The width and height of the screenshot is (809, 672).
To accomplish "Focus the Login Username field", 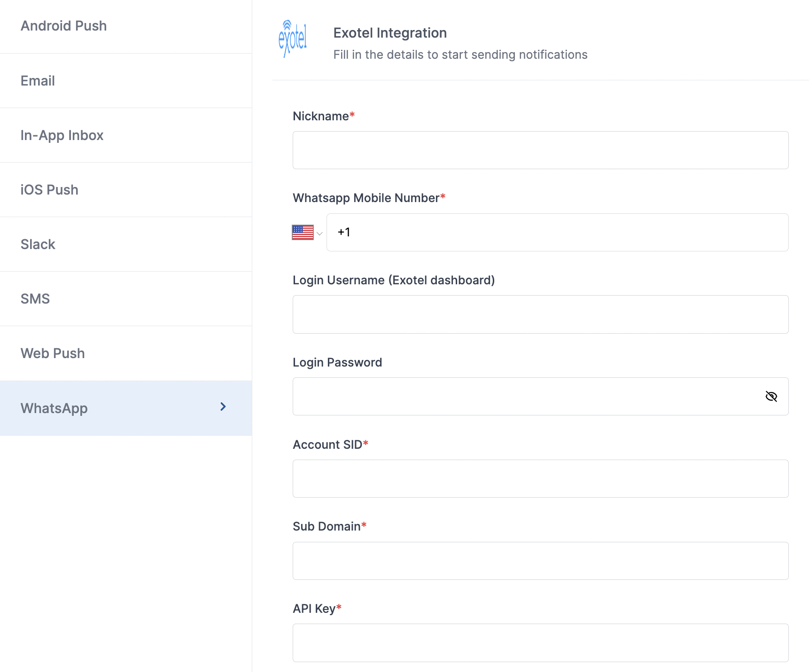I will pyautogui.click(x=540, y=314).
